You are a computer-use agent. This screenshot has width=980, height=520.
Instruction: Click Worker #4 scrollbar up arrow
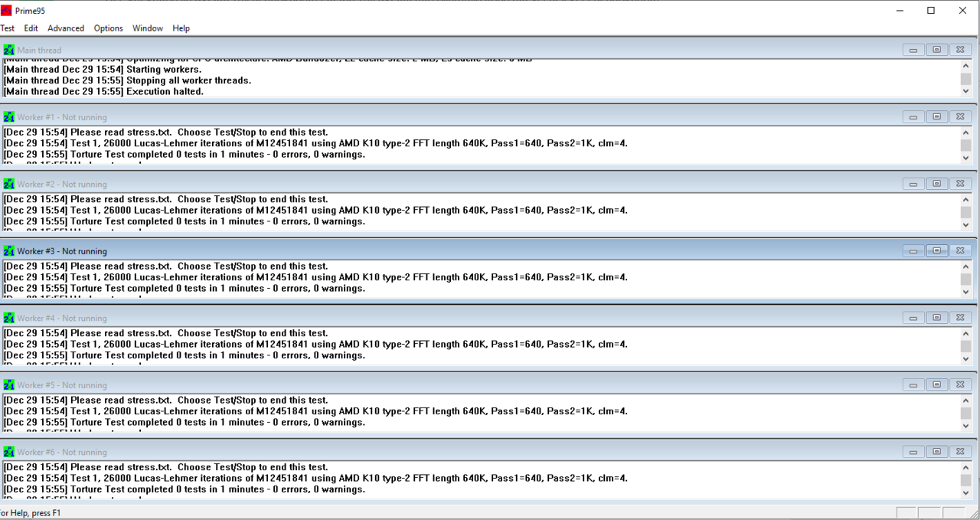pyautogui.click(x=965, y=334)
